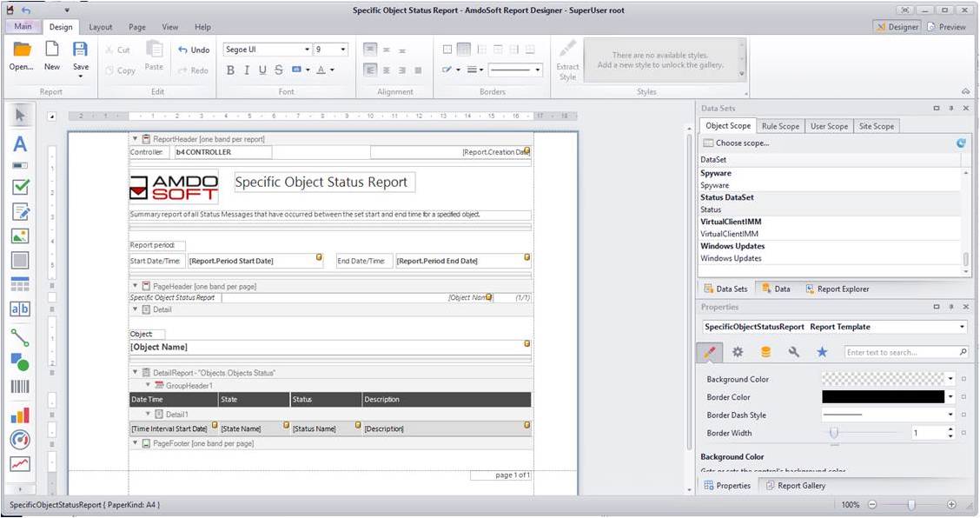Toggle strikethrough formatting
The width and height of the screenshot is (980, 518).
point(279,70)
